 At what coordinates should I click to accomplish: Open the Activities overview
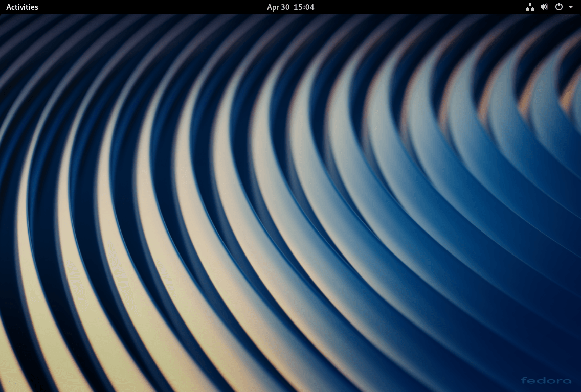[x=22, y=7]
